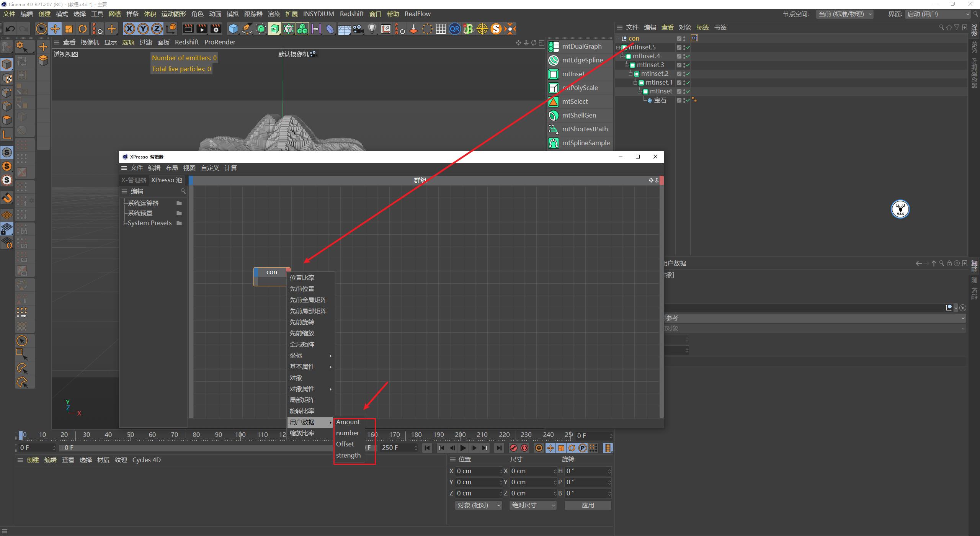Click the Add Light icon in the toolbar

coord(372,29)
